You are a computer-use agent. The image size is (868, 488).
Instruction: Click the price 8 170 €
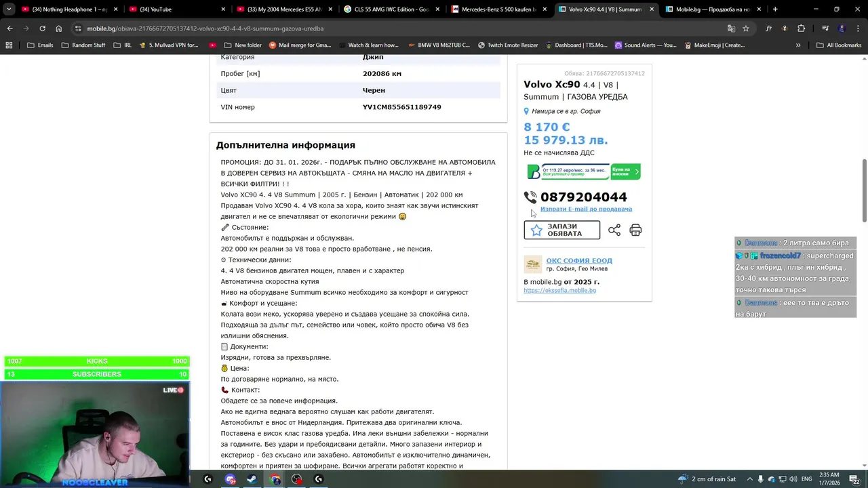click(x=547, y=127)
